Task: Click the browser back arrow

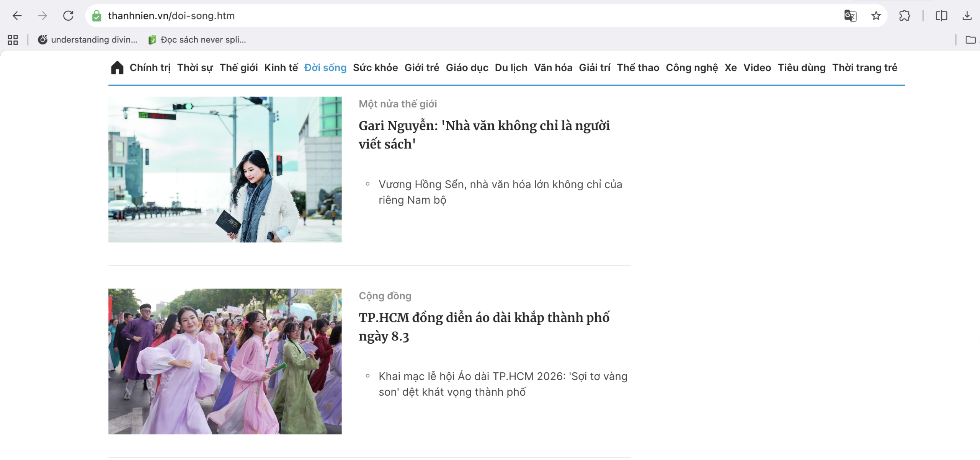Action: pyautogui.click(x=17, y=16)
